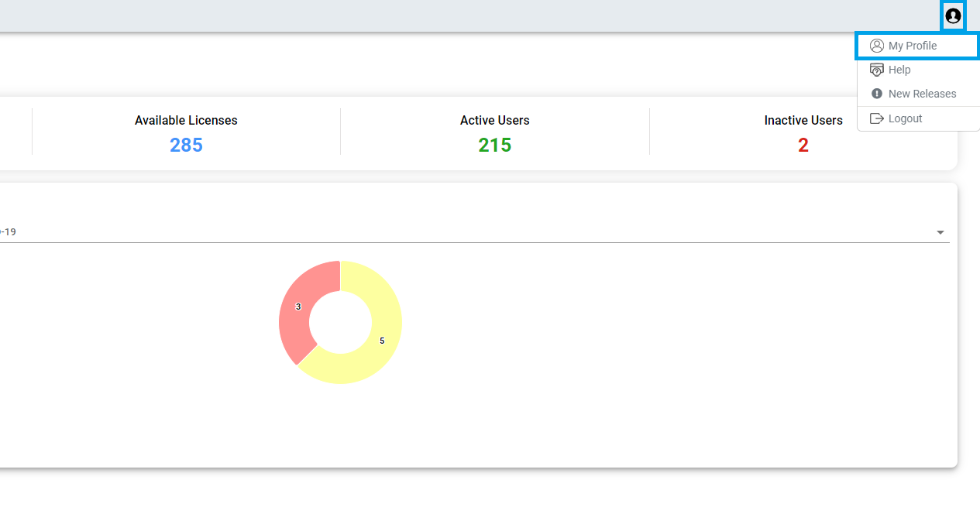The height and width of the screenshot is (514, 980).
Task: Click the Logout arrow icon
Action: tap(877, 118)
